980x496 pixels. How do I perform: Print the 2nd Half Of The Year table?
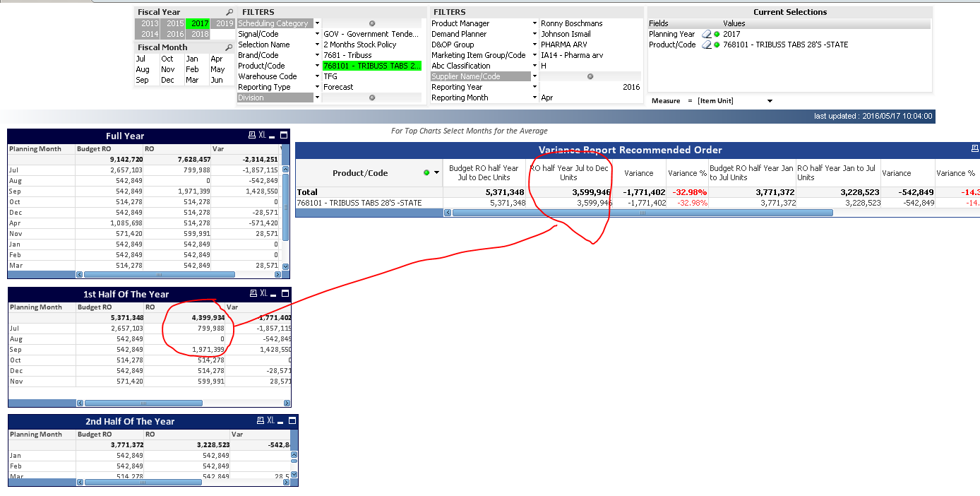pyautogui.click(x=260, y=420)
